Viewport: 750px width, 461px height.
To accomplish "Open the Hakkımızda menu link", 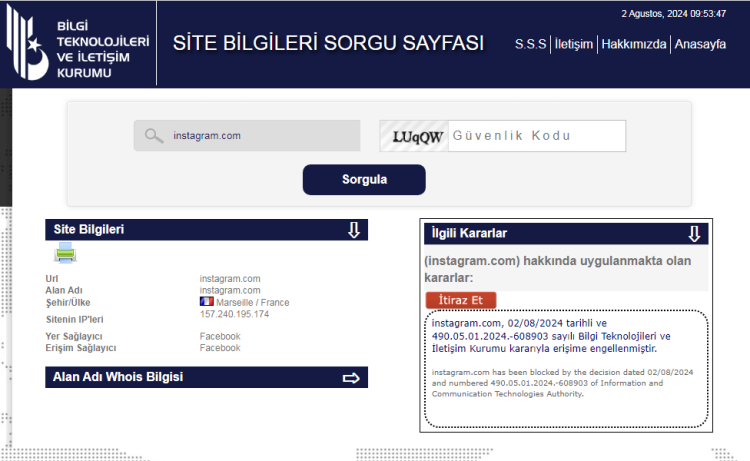I will [633, 44].
